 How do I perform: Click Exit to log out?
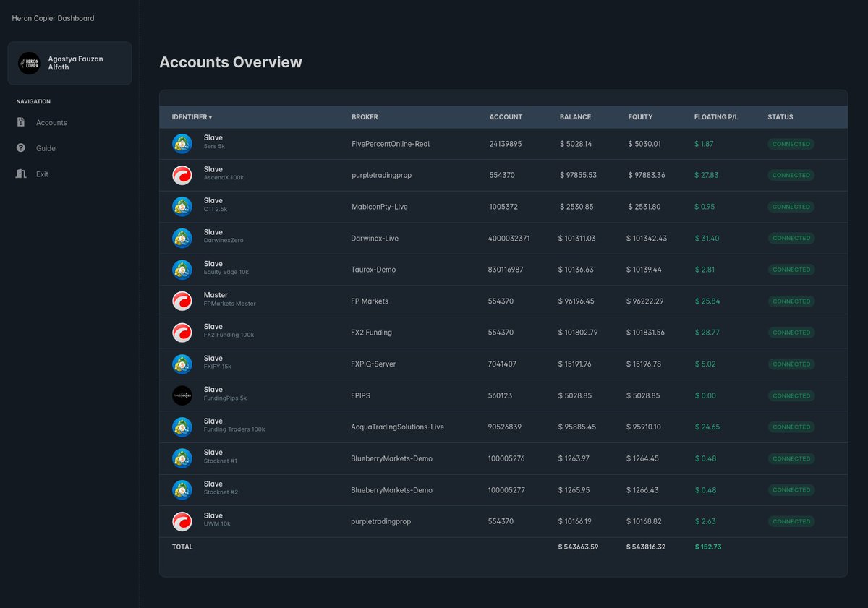(x=42, y=174)
